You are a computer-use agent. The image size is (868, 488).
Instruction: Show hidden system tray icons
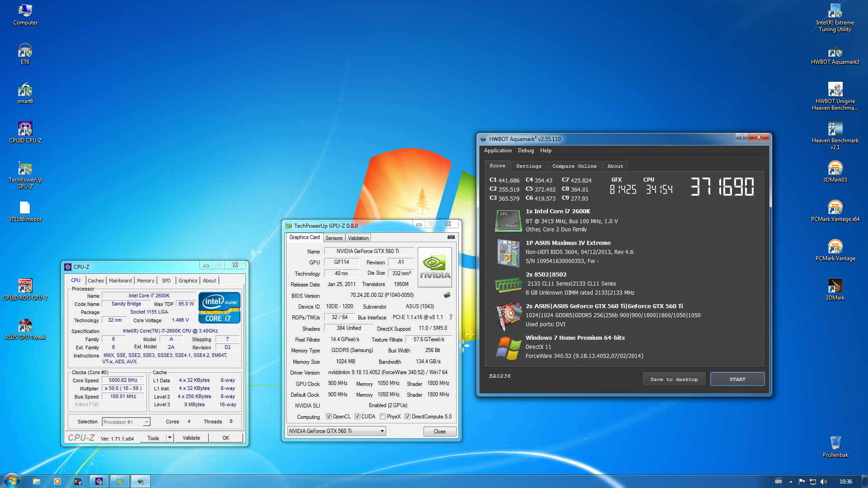click(791, 482)
